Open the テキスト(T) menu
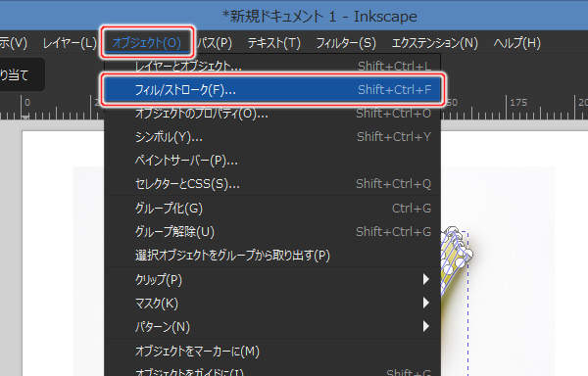 point(274,43)
